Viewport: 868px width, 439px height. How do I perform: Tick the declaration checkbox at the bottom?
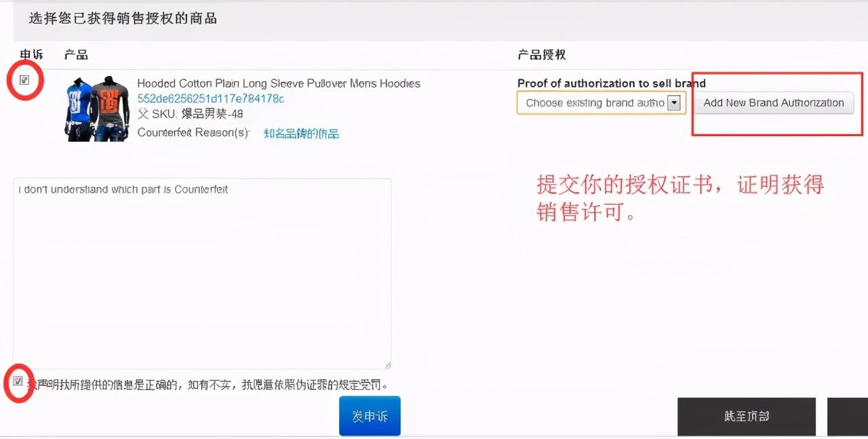click(x=18, y=381)
